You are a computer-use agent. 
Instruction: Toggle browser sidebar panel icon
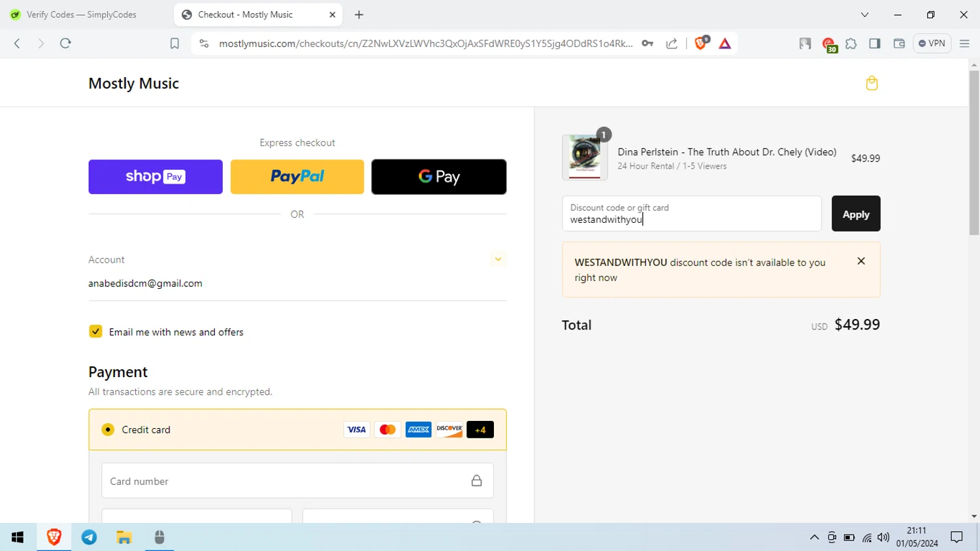pos(875,43)
